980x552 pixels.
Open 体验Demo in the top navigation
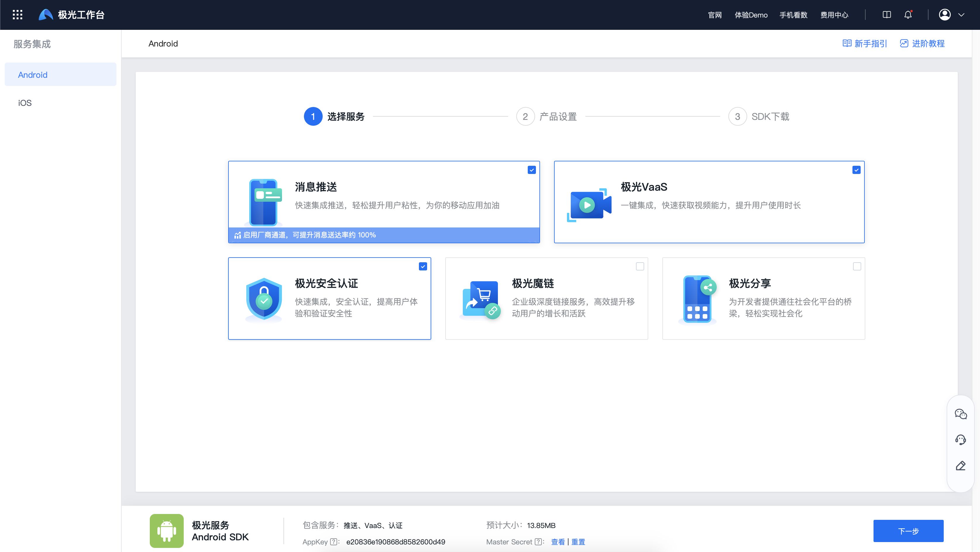coord(751,15)
